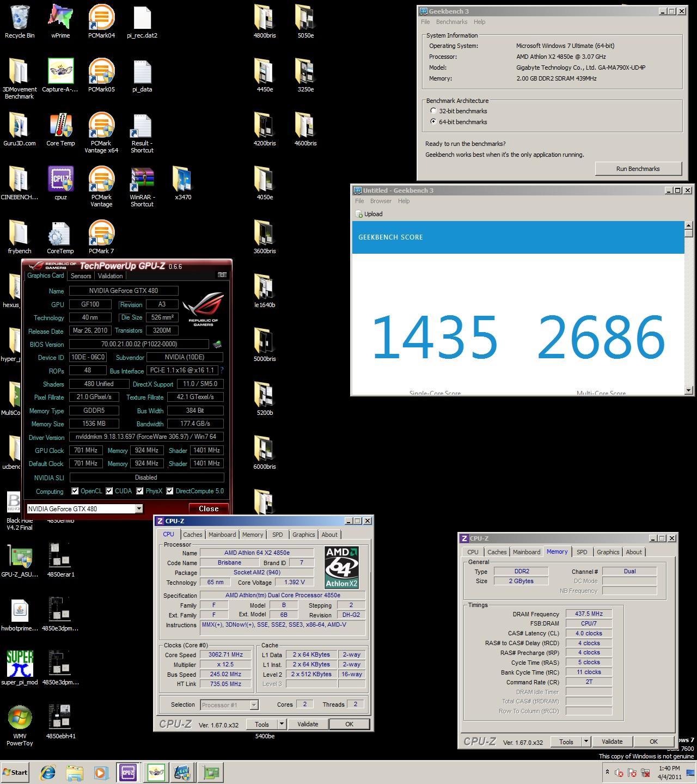Switch to CPU-Z taskbar button
Image resolution: width=697 pixels, height=784 pixels.
[127, 772]
